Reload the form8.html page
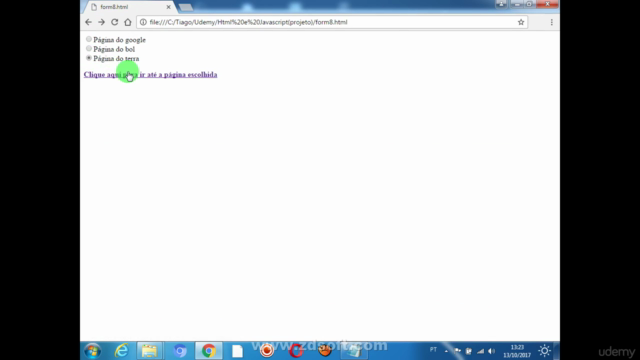640x360 pixels. click(x=115, y=22)
